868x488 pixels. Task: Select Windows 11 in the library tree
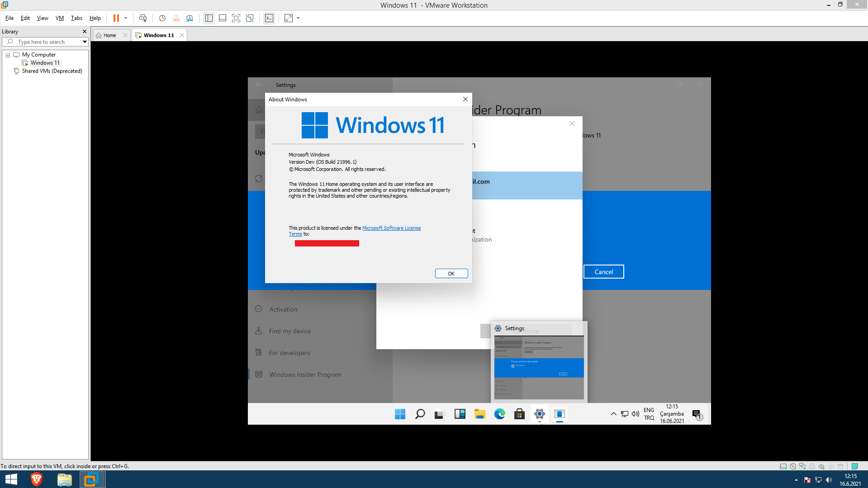pyautogui.click(x=45, y=63)
